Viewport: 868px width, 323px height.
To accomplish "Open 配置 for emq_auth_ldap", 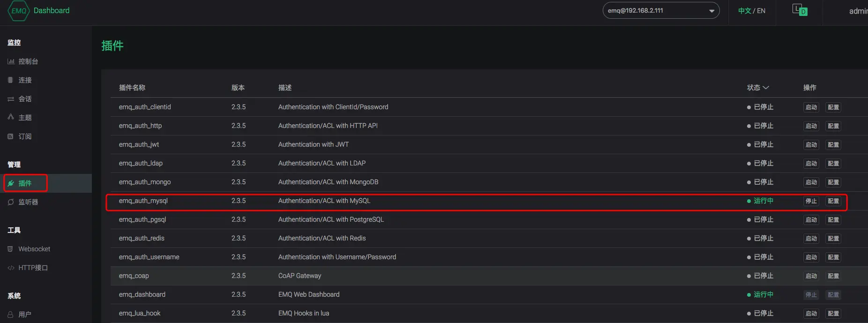I will (833, 164).
